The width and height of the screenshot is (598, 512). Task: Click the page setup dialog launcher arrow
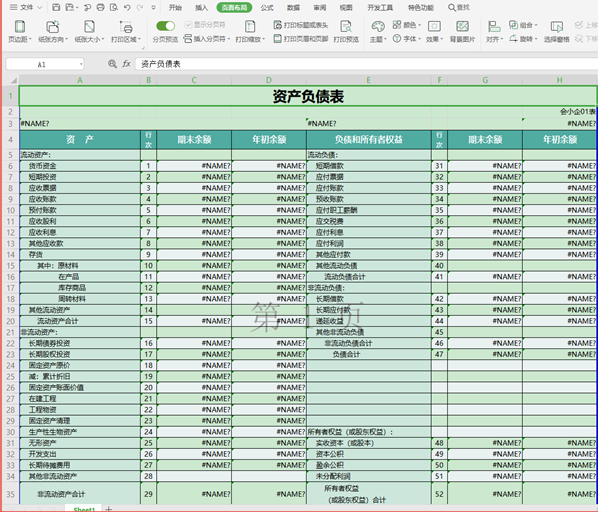point(143,48)
